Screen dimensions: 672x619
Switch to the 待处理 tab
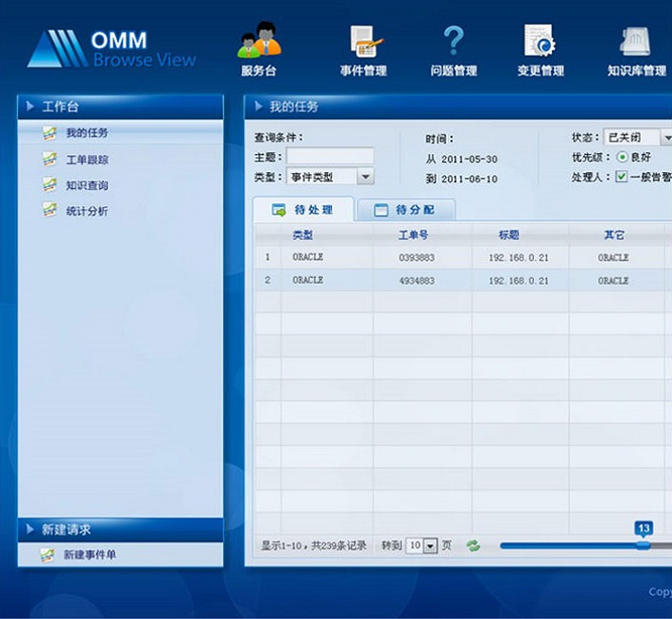pos(303,210)
